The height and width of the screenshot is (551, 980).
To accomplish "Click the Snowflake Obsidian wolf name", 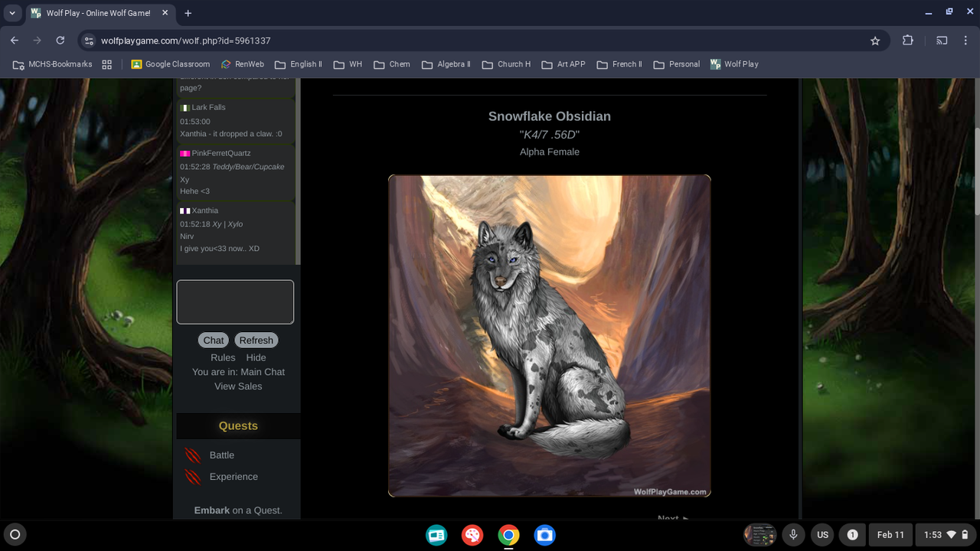I will tap(550, 116).
